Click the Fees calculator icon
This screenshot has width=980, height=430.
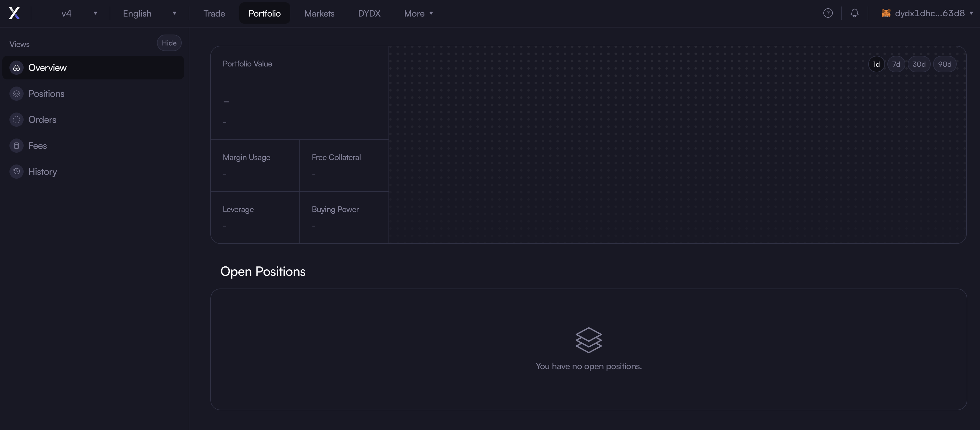pyautogui.click(x=16, y=146)
